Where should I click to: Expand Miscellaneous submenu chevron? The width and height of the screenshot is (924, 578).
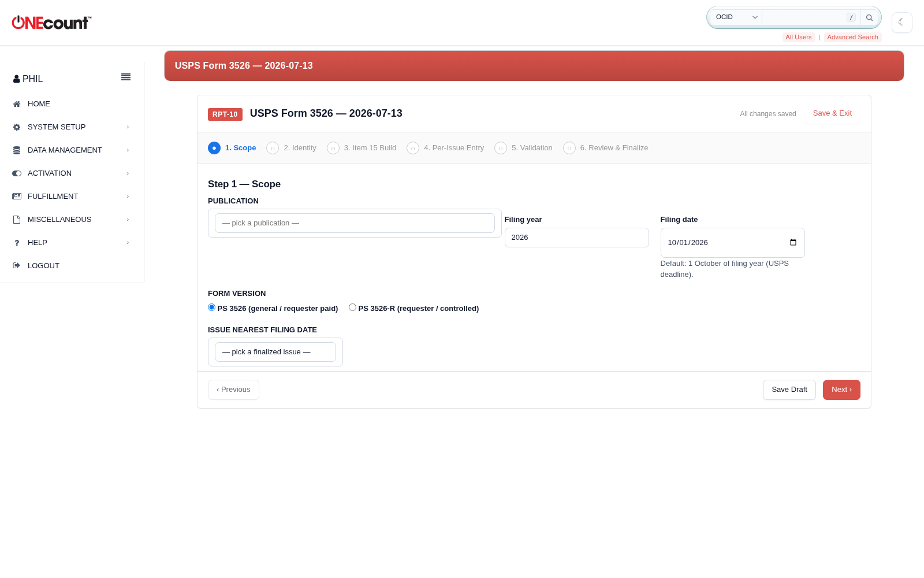128,220
